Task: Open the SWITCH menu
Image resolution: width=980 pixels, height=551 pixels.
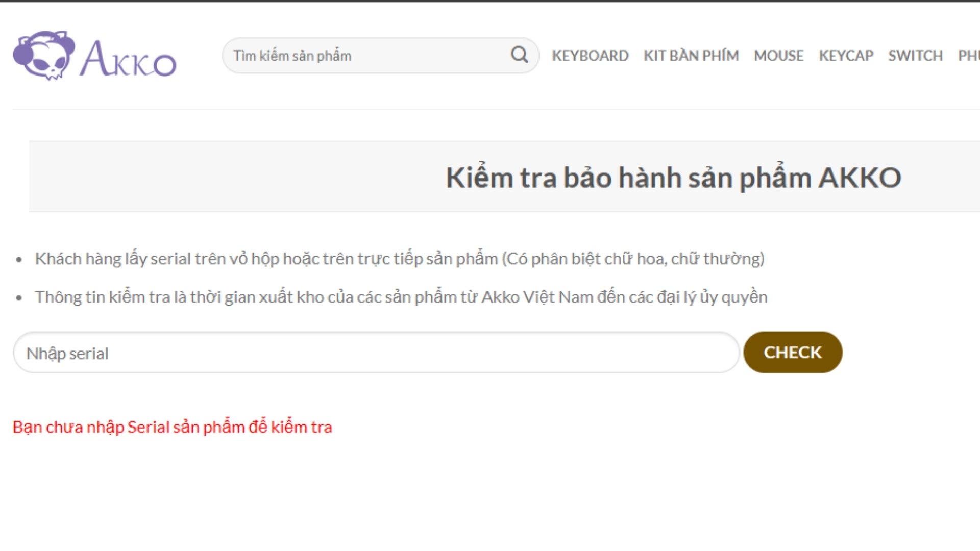Action: [x=915, y=55]
